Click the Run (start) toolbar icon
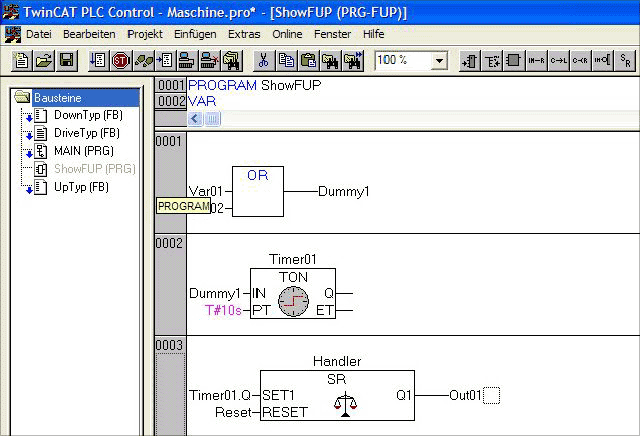 coord(98,61)
